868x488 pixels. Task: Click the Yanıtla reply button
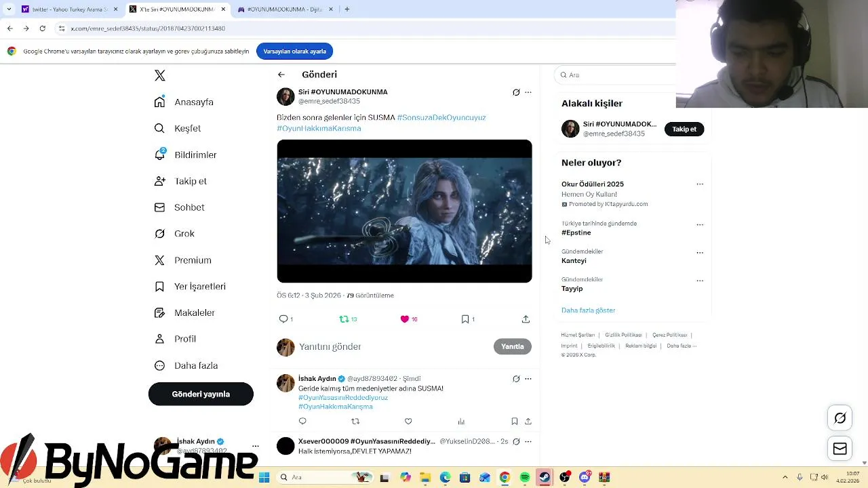click(512, 346)
